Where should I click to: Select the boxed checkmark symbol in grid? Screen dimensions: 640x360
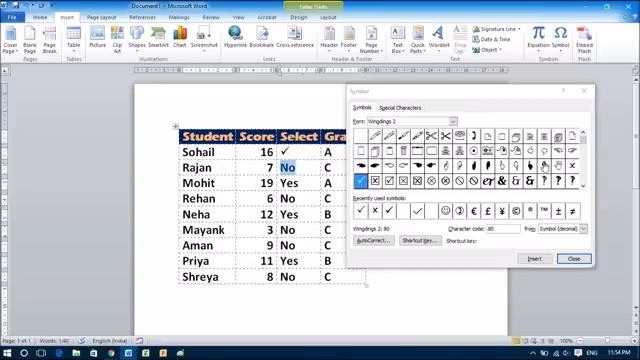tap(389, 181)
